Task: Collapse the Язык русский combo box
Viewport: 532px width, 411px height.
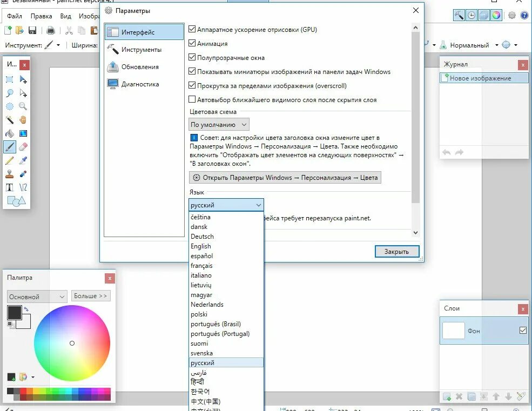Action: coord(226,205)
